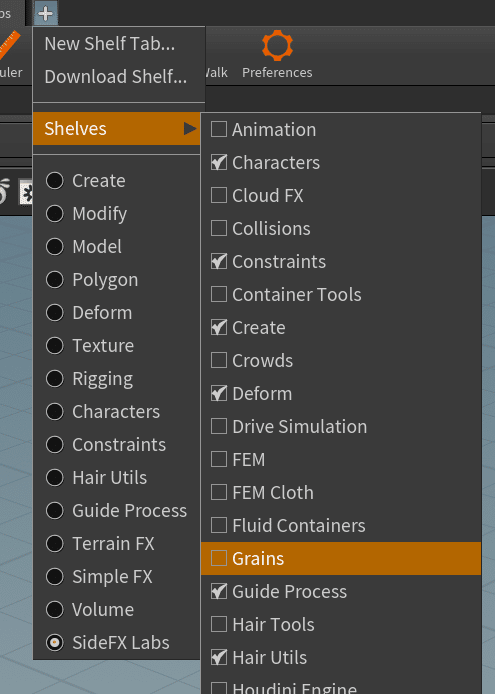
Task: Enable the Animation shelf checkbox
Action: [x=219, y=129]
